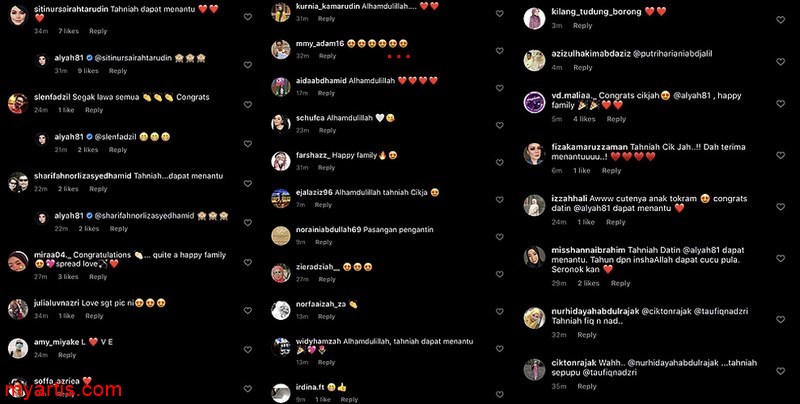View the 7 likes on sitinursairahtarudin's comment
Viewport: 800px width, 404px height.
click(x=68, y=31)
